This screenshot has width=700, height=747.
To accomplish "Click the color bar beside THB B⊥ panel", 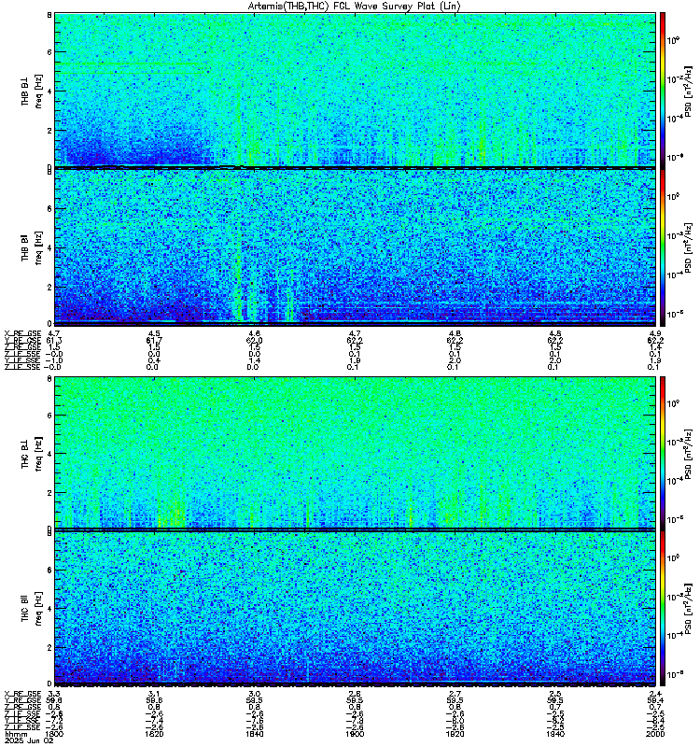I will pos(663,90).
